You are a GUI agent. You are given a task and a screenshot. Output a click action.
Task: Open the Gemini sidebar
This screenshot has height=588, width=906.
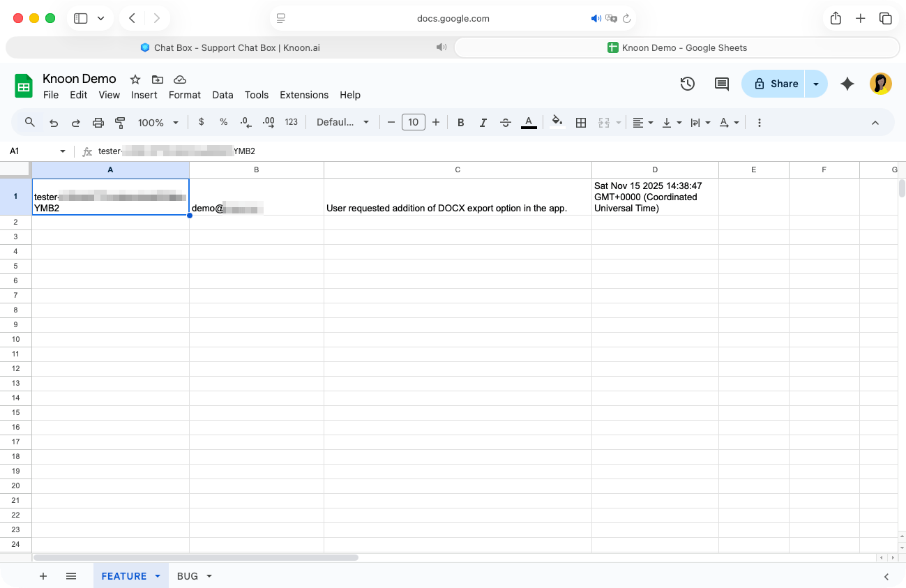click(x=847, y=84)
